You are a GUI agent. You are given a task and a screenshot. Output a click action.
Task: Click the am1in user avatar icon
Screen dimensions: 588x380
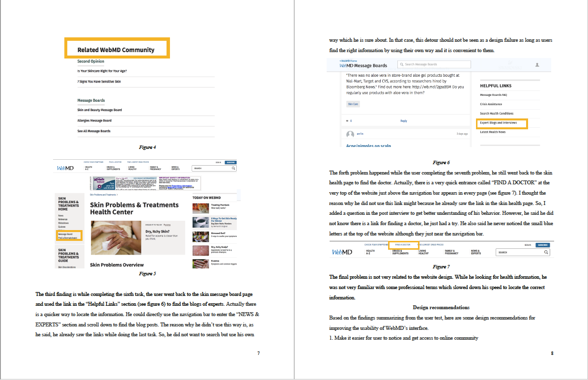pos(350,134)
